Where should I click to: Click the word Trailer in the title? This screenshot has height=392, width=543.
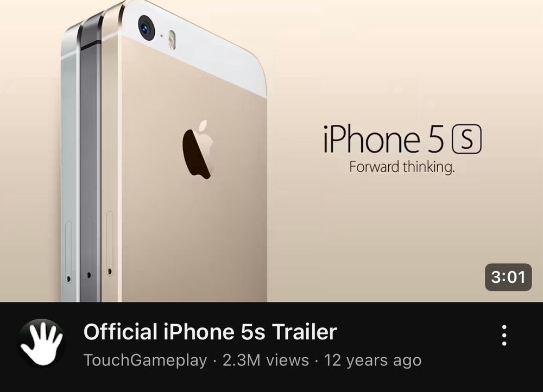coord(305,332)
